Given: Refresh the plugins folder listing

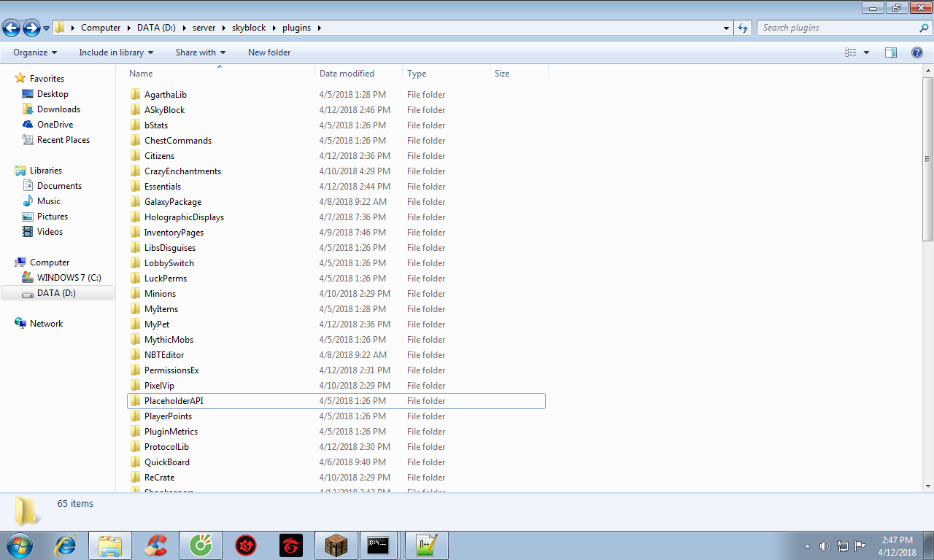Looking at the screenshot, I should pos(743,28).
